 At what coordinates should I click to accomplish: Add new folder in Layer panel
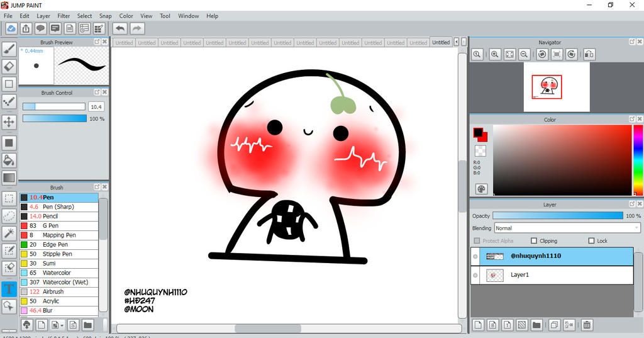pos(536,325)
